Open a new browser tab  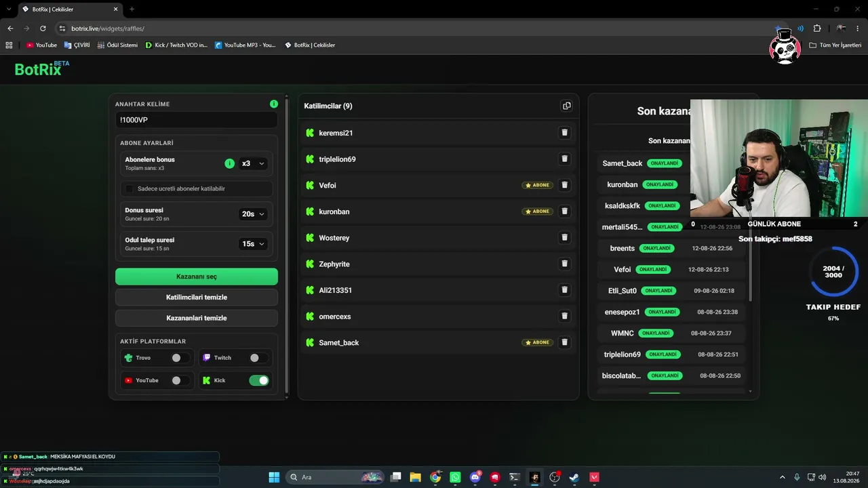click(132, 9)
